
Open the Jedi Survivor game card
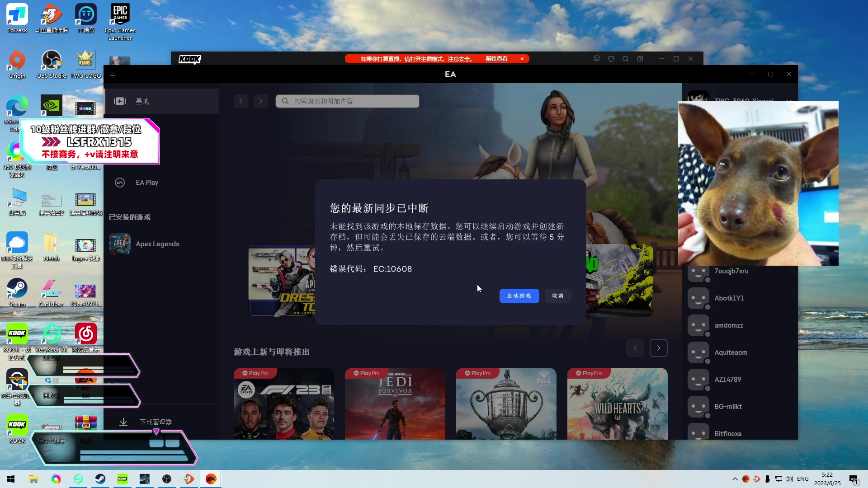coord(395,404)
